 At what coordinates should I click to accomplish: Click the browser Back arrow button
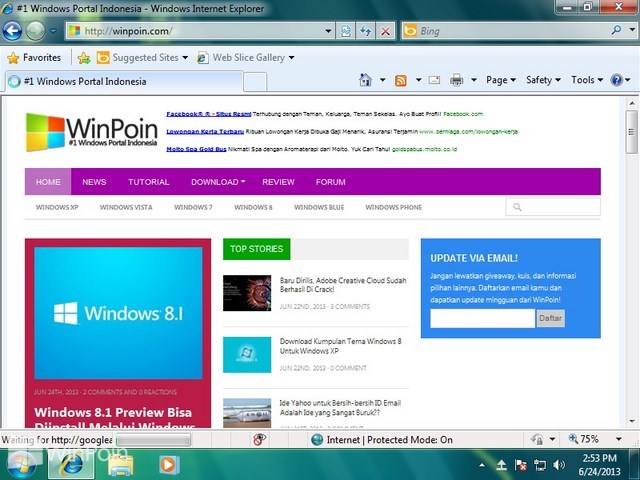click(x=12, y=31)
